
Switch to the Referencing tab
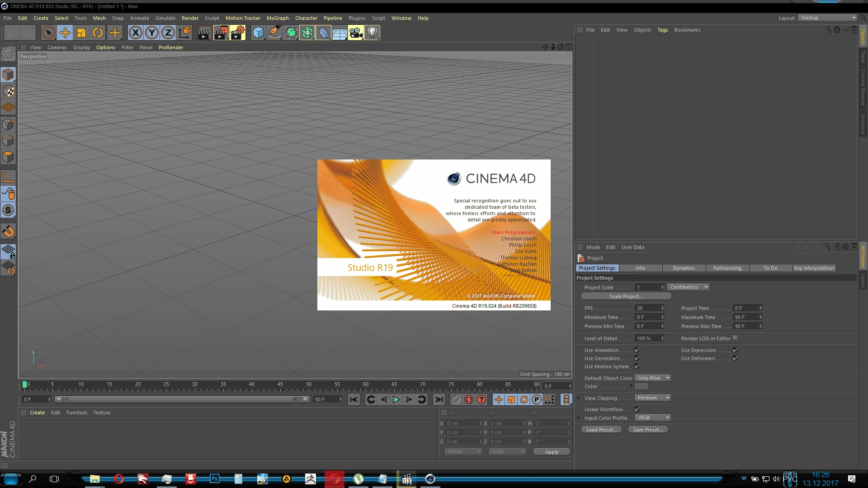[x=727, y=268]
